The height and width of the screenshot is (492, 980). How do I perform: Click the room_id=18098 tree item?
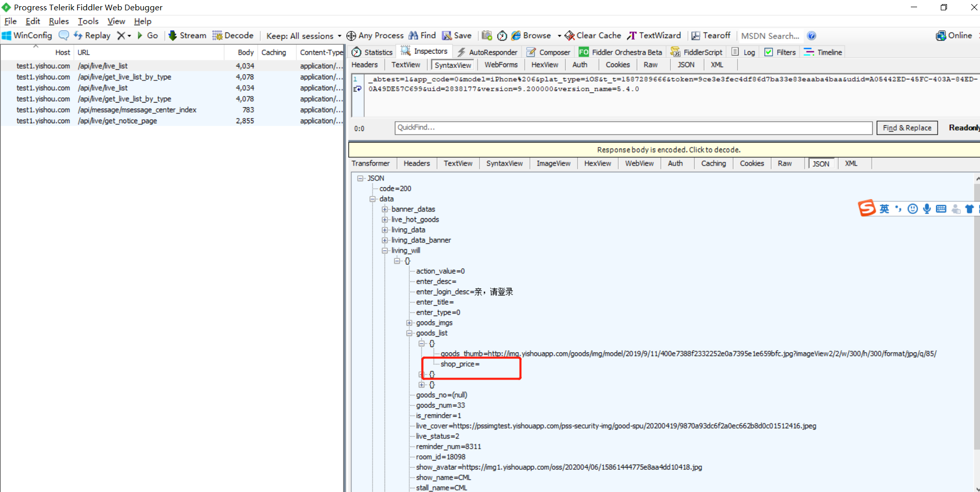441,457
